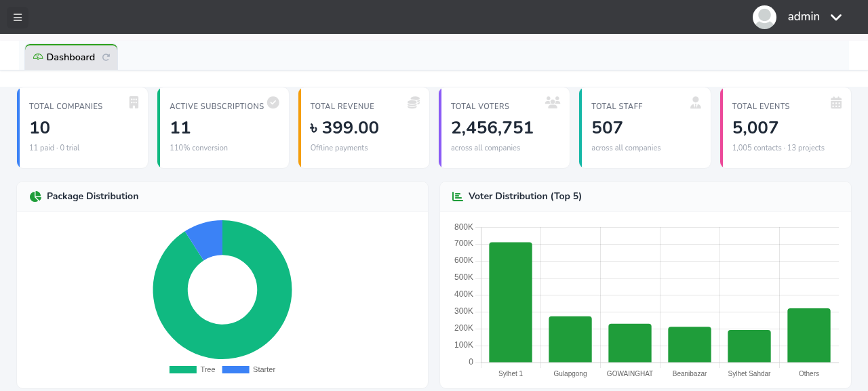This screenshot has width=868, height=391.
Task: Click the Gulapgong bar in chart
Action: [570, 339]
